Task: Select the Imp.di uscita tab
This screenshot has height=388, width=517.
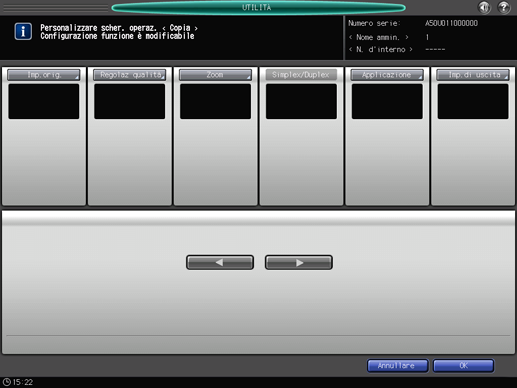Action: click(x=473, y=75)
